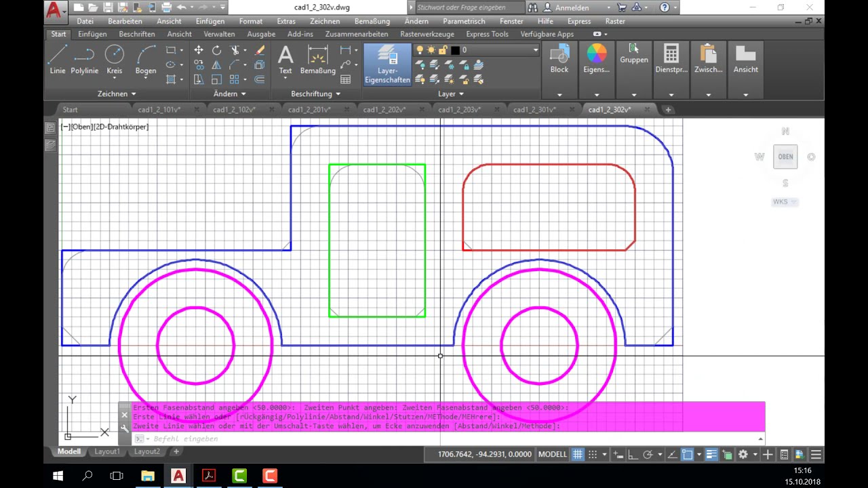Click the Stichwort oder Frage search field
The image size is (868, 488).
click(x=469, y=7)
